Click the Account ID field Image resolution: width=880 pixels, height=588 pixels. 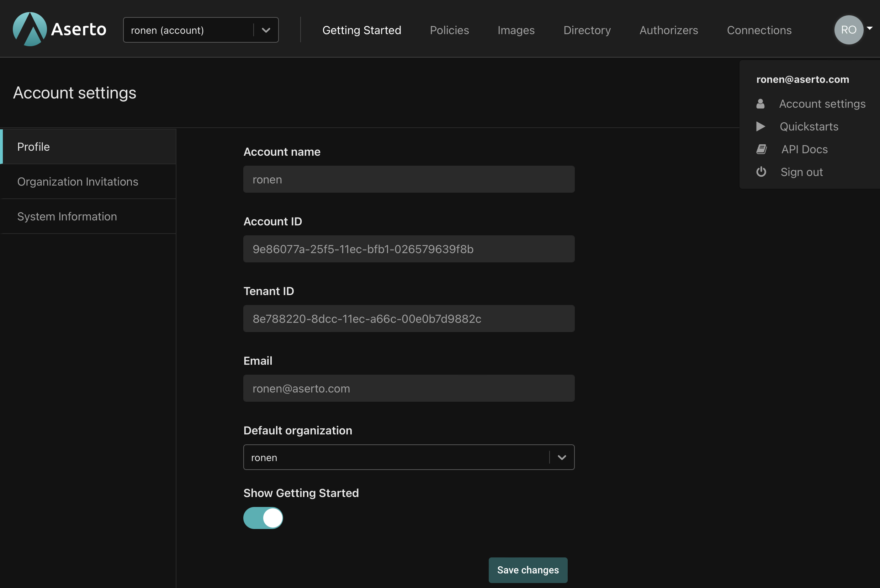408,249
